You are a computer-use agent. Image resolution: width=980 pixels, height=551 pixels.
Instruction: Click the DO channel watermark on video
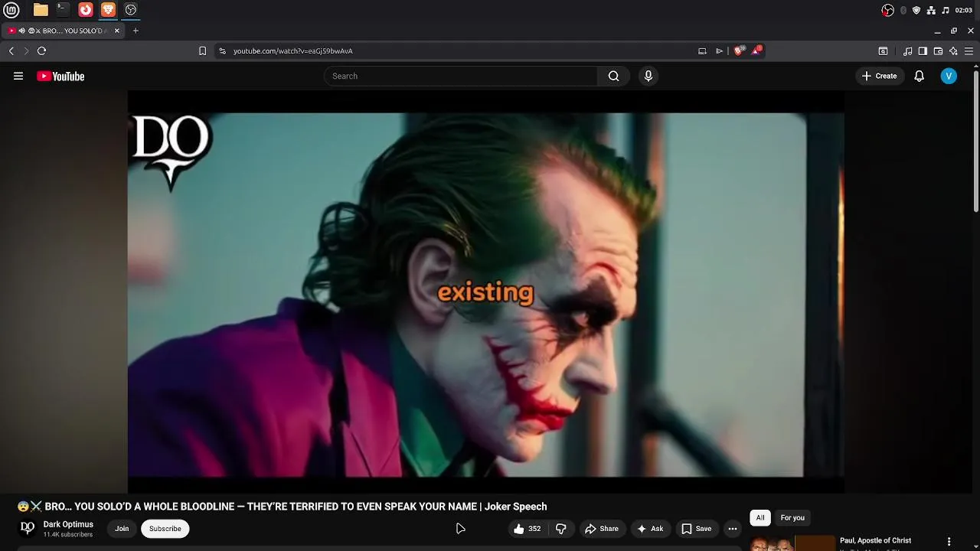pos(171,152)
